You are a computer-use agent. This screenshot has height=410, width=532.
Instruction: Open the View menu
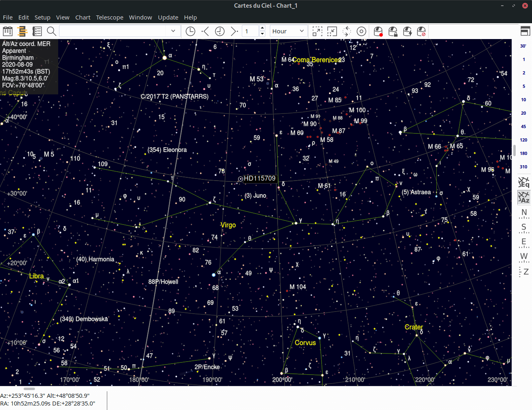[63, 17]
